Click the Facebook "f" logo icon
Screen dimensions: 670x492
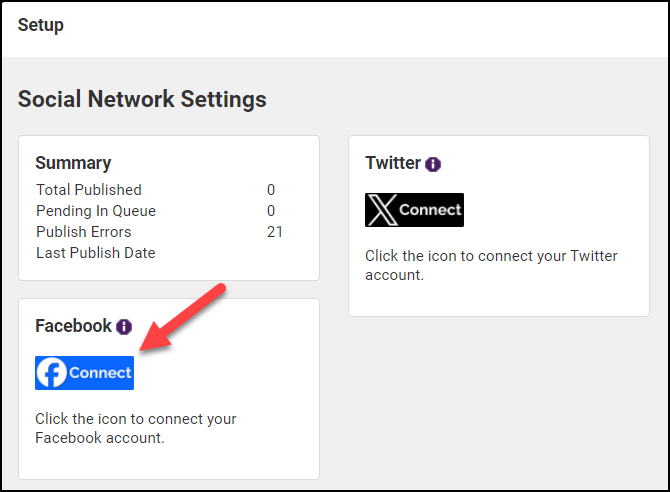(52, 373)
